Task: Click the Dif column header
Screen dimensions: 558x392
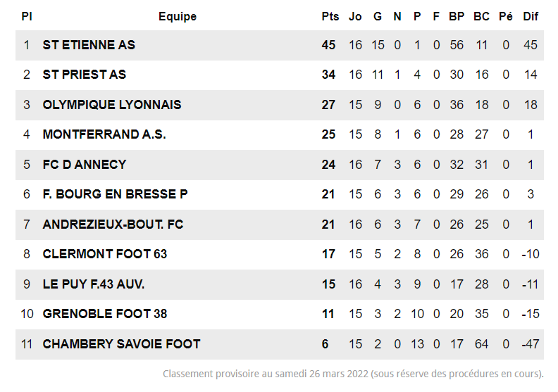Action: (x=531, y=16)
